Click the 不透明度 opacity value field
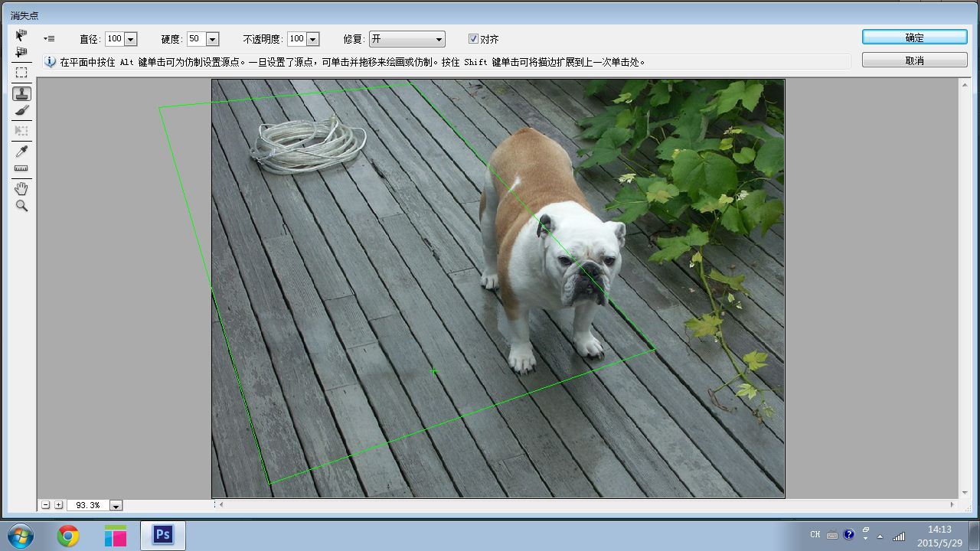Screen dimensions: 980x551 tap(297, 39)
